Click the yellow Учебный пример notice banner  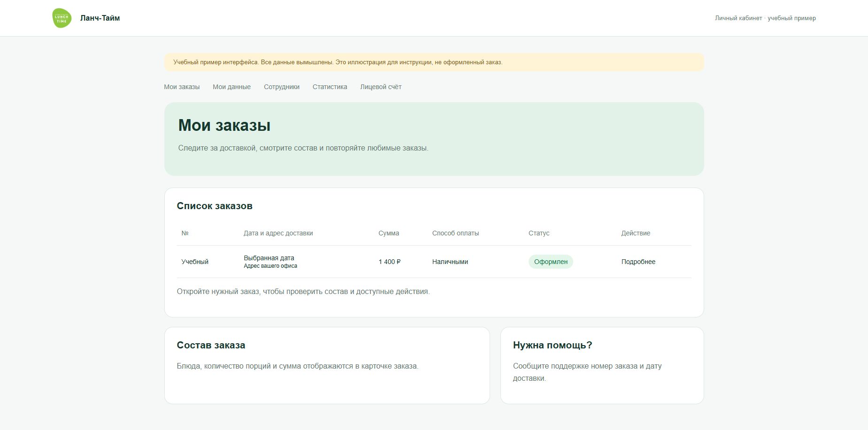[434, 62]
